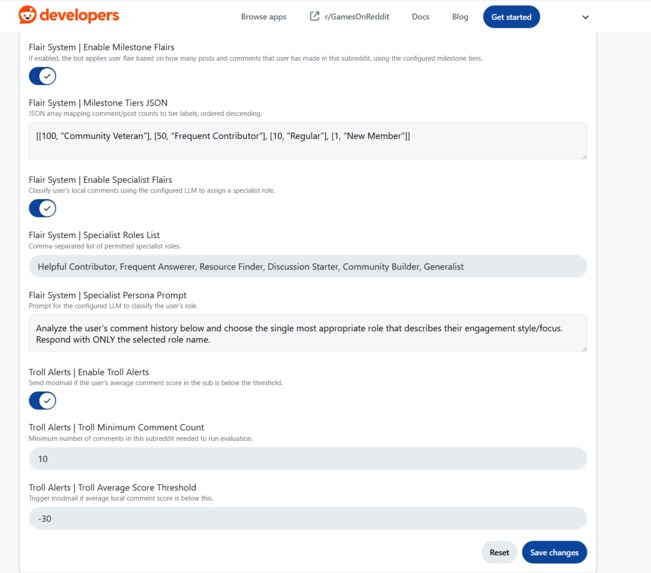Click the 'Troll Alerts | Enable Troll Alerts' heading
The image size is (651, 573).
tap(89, 372)
